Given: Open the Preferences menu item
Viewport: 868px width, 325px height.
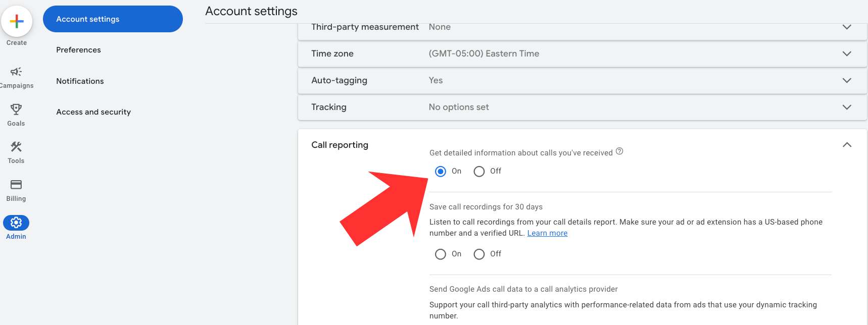Looking at the screenshot, I should tap(78, 50).
